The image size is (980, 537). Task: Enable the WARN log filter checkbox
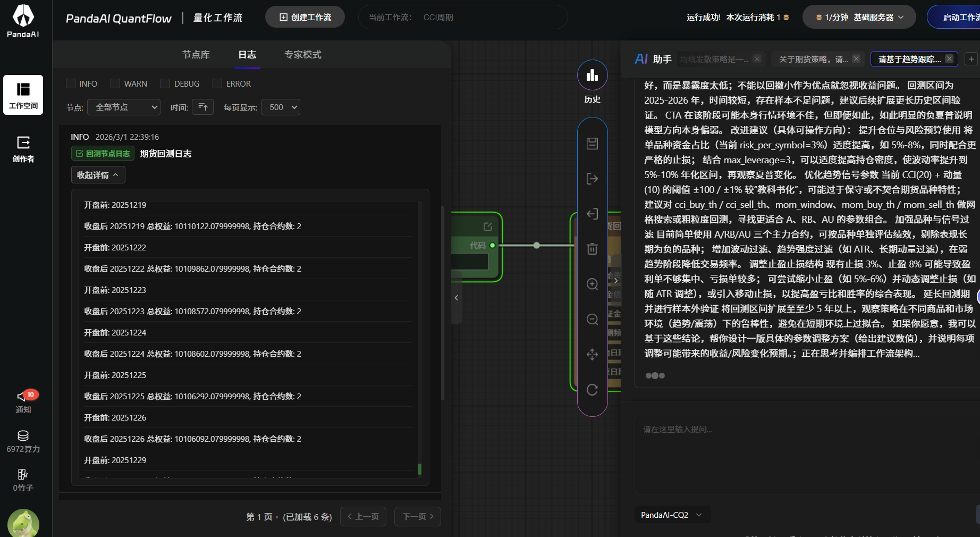click(115, 83)
